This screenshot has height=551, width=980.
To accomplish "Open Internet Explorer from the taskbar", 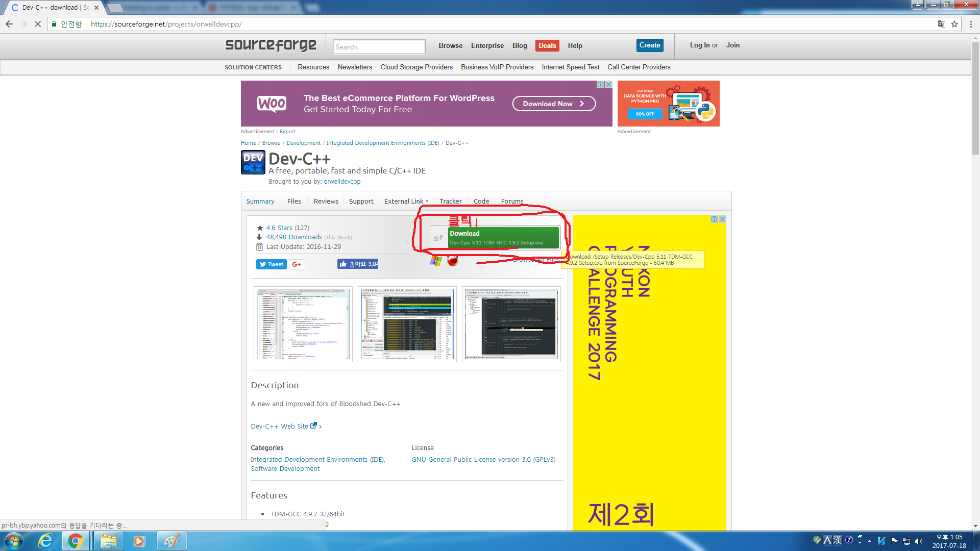I will 45,541.
